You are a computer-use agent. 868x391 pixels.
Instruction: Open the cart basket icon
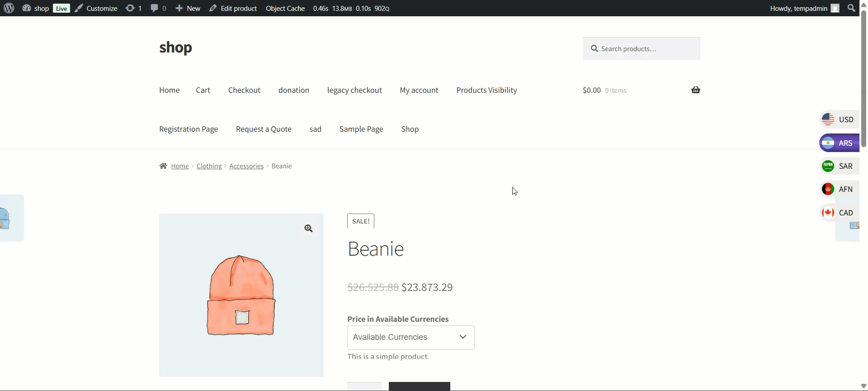pyautogui.click(x=695, y=90)
